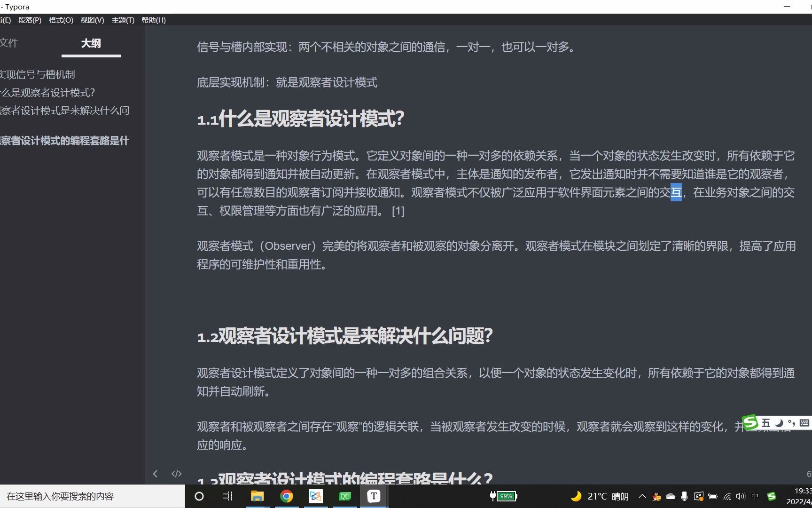Expand hidden system tray icons chevron
The image size is (812, 508).
642,496
